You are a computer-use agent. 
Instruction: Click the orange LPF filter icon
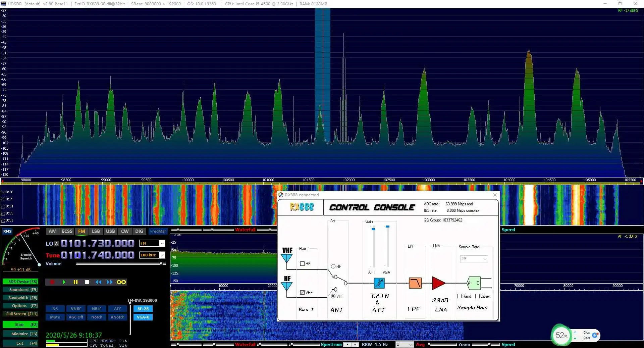pyautogui.click(x=415, y=283)
